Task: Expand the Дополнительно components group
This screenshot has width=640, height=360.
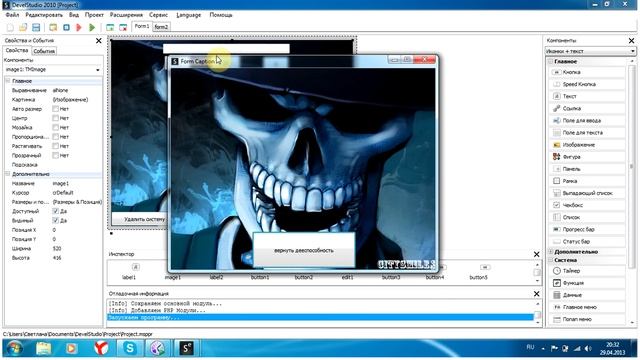Action: 551,252
